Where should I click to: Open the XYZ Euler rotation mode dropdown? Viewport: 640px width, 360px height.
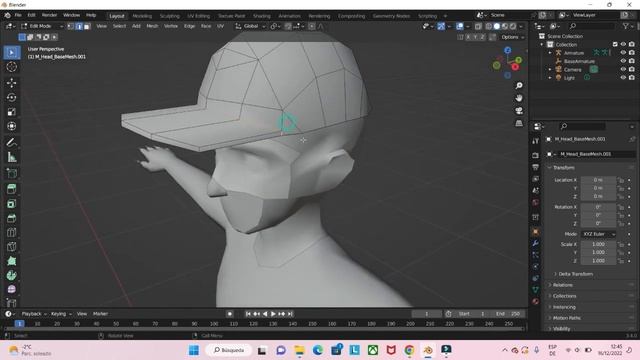(x=598, y=234)
